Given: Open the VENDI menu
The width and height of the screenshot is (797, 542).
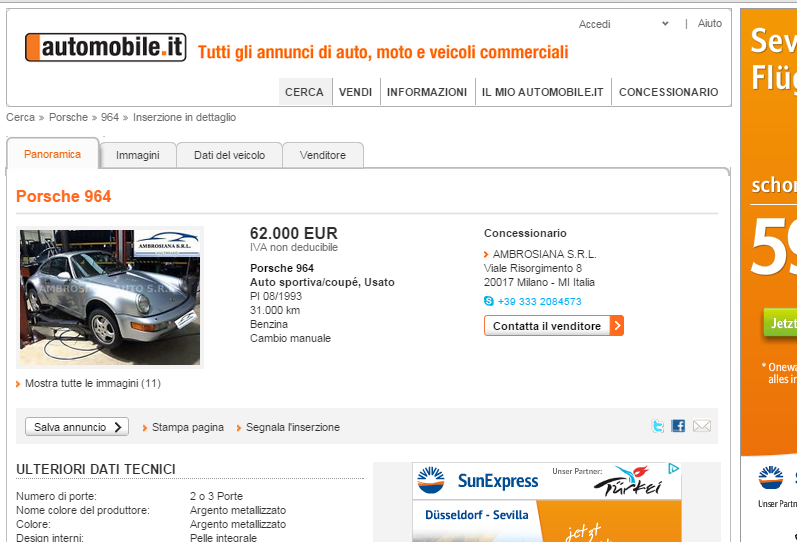Looking at the screenshot, I should coord(355,92).
